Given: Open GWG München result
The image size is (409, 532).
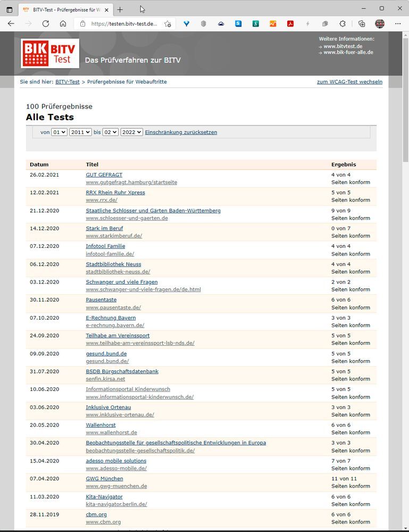Looking at the screenshot, I should (x=104, y=478).
